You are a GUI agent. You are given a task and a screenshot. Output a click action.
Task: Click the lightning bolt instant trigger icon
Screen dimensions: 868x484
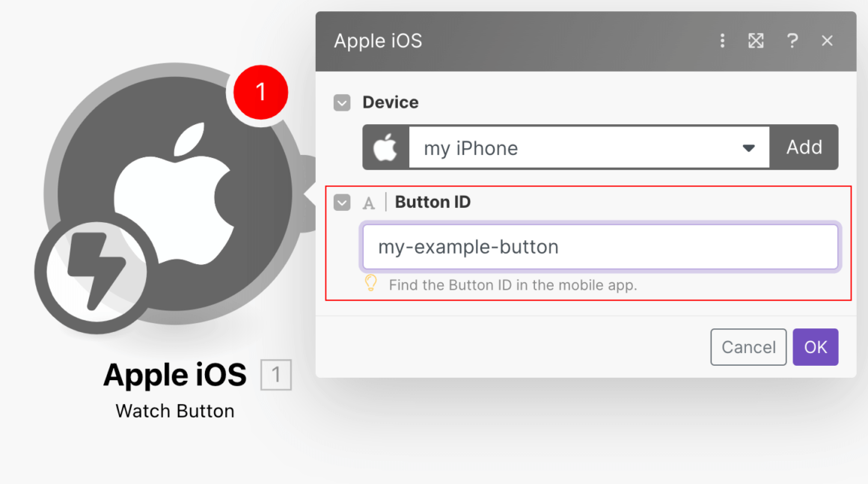point(96,272)
